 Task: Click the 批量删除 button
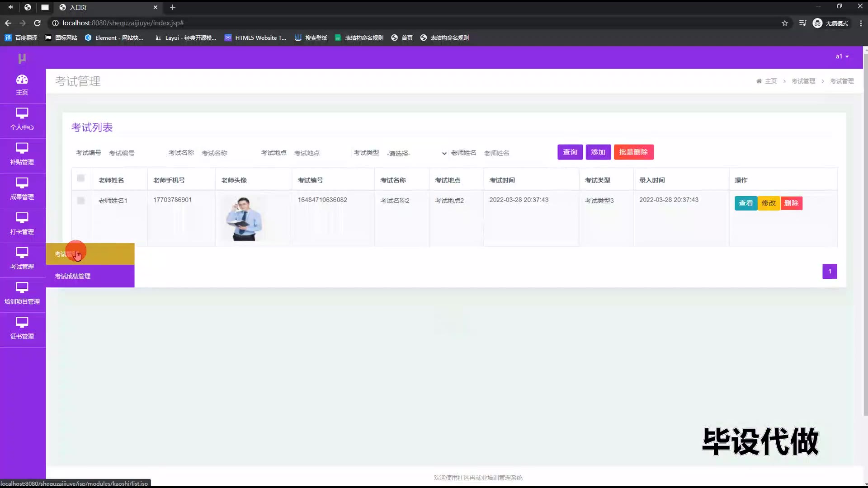(633, 152)
